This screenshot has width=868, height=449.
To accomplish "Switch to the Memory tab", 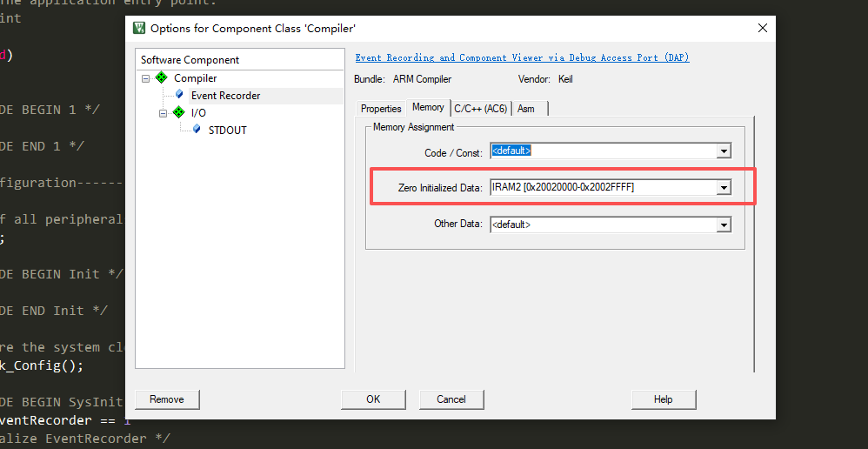I will point(428,107).
